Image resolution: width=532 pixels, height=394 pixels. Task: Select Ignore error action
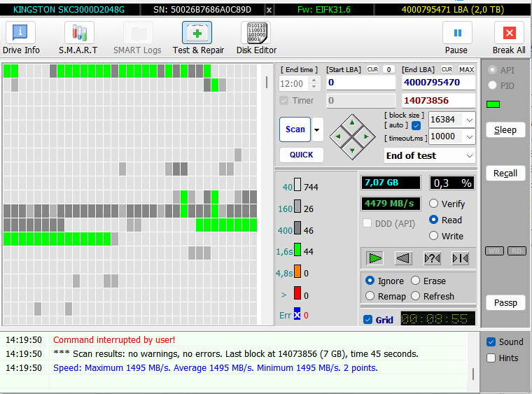[370, 281]
